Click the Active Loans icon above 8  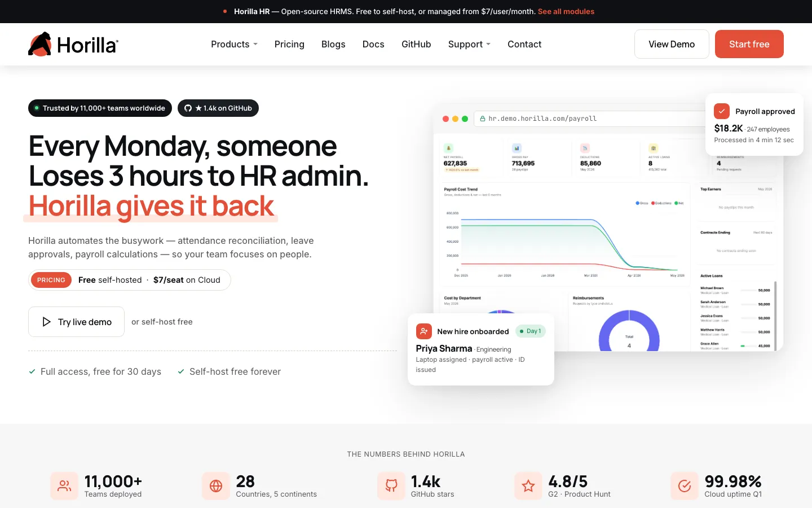point(653,148)
